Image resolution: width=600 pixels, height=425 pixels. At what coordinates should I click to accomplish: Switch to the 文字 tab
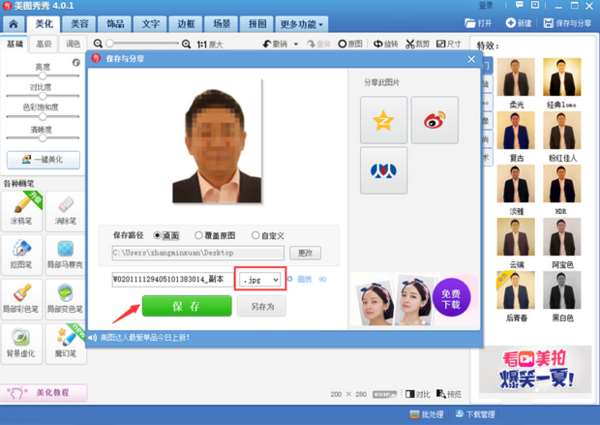(151, 24)
